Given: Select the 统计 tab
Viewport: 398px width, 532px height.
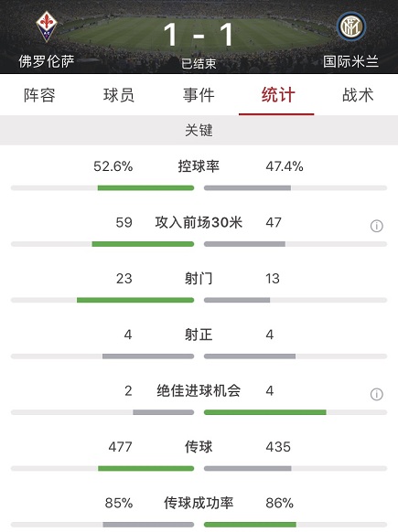Looking at the screenshot, I should tap(278, 95).
